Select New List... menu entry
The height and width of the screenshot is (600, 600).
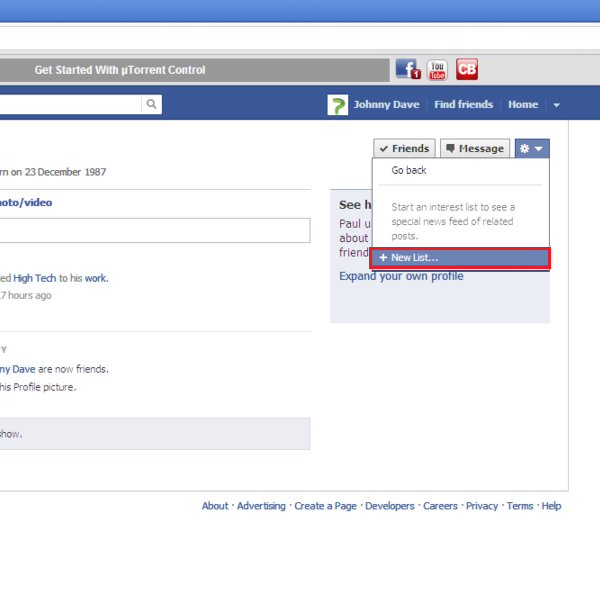[x=460, y=258]
